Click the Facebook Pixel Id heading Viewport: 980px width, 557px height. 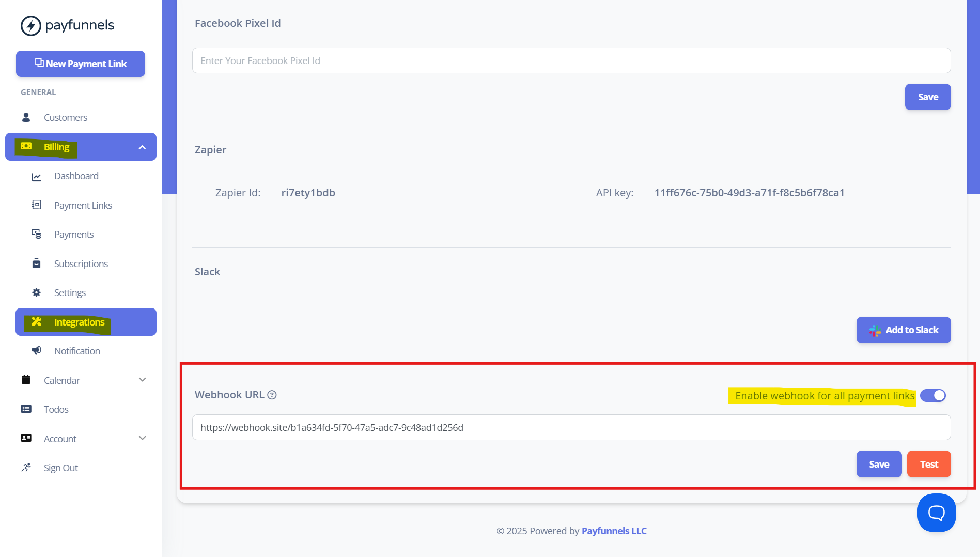point(238,23)
